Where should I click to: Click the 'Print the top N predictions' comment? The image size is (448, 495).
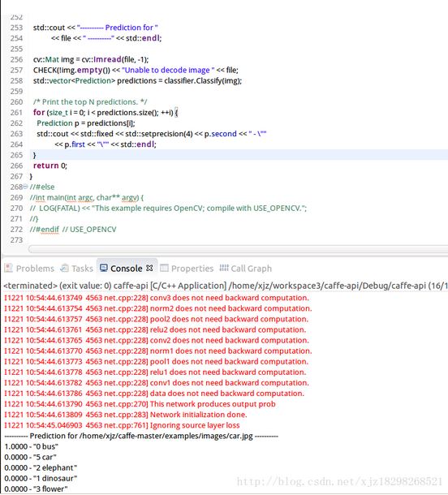90,102
